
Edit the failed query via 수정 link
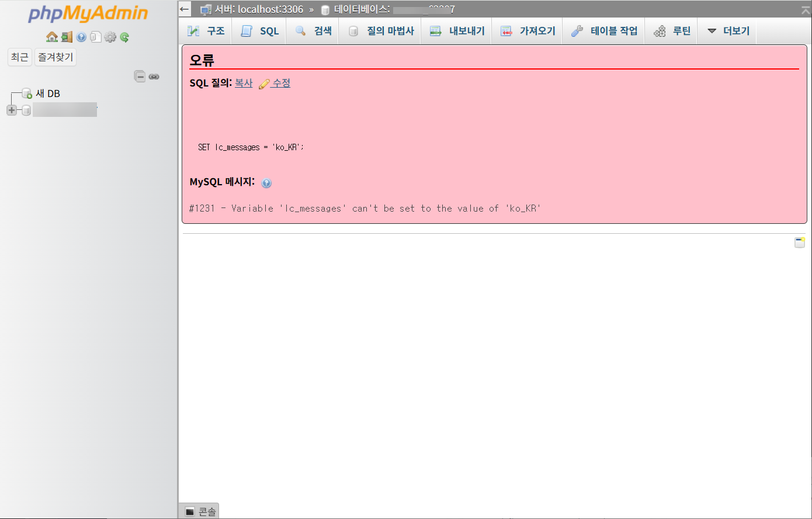point(281,83)
